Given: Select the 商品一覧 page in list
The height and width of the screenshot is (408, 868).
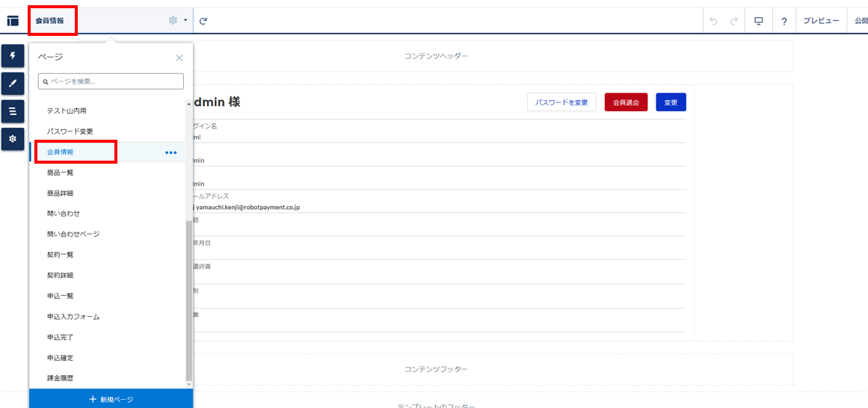Looking at the screenshot, I should point(61,173).
